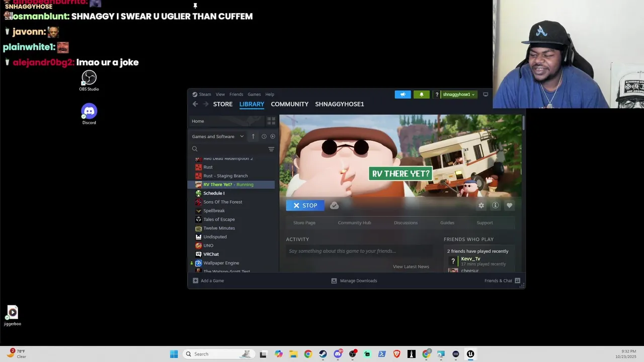Toggle sort by recent clock filter
The height and width of the screenshot is (362, 644).
pyautogui.click(x=264, y=136)
